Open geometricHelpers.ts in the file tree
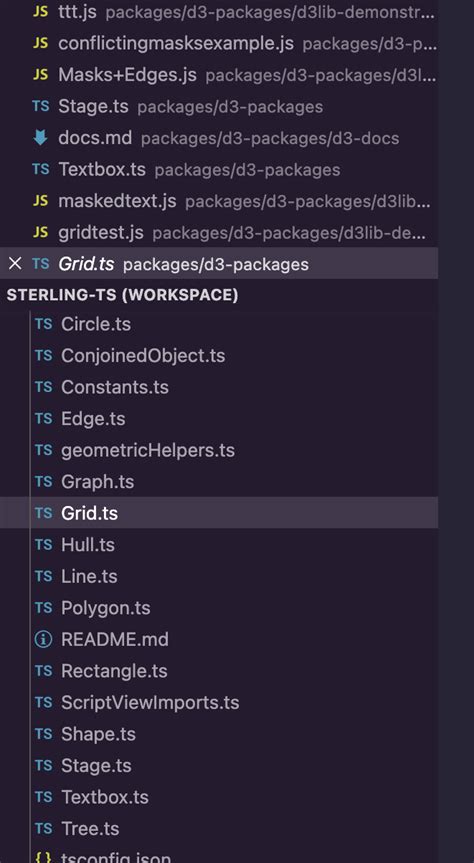 [219, 450]
